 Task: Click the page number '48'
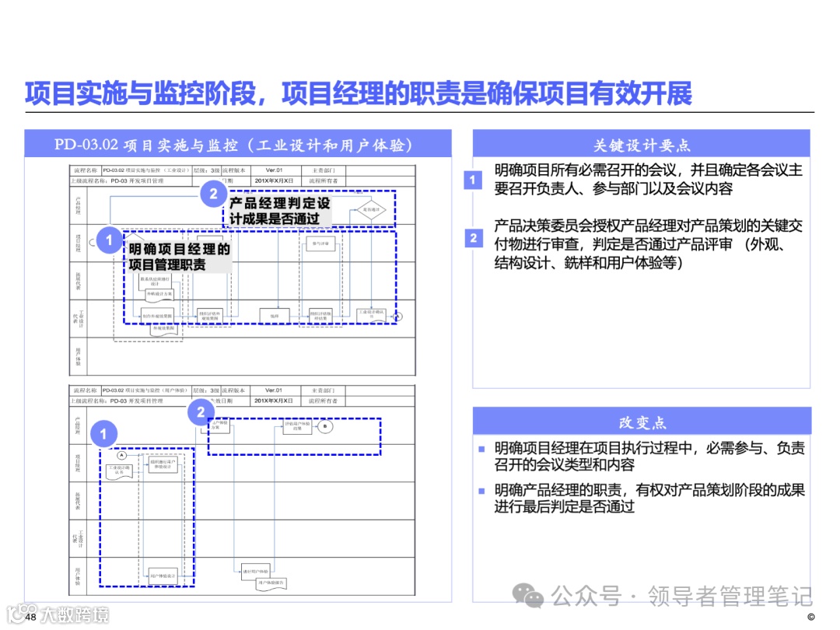(30, 617)
